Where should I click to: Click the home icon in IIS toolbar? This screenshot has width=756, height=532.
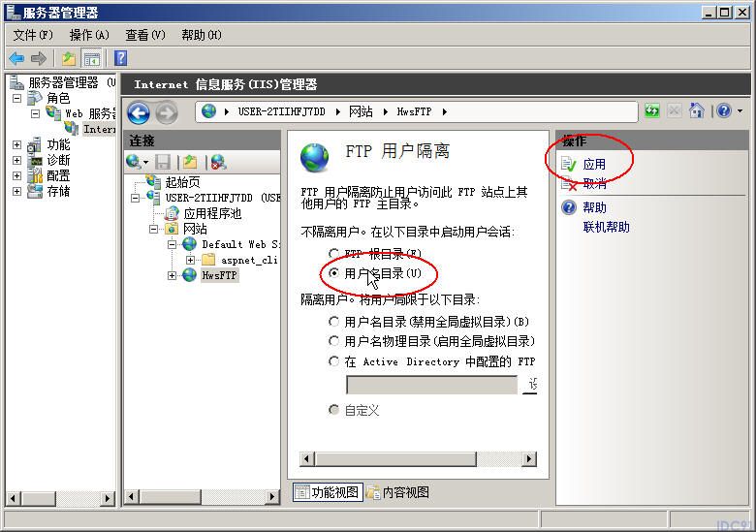click(x=696, y=110)
